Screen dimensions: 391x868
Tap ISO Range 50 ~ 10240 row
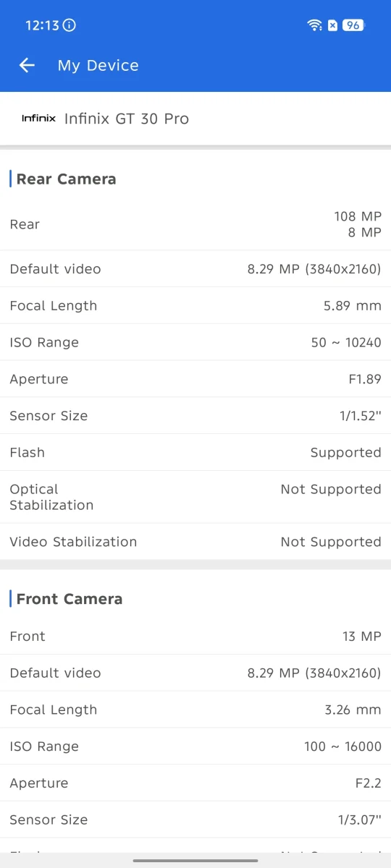click(x=195, y=343)
